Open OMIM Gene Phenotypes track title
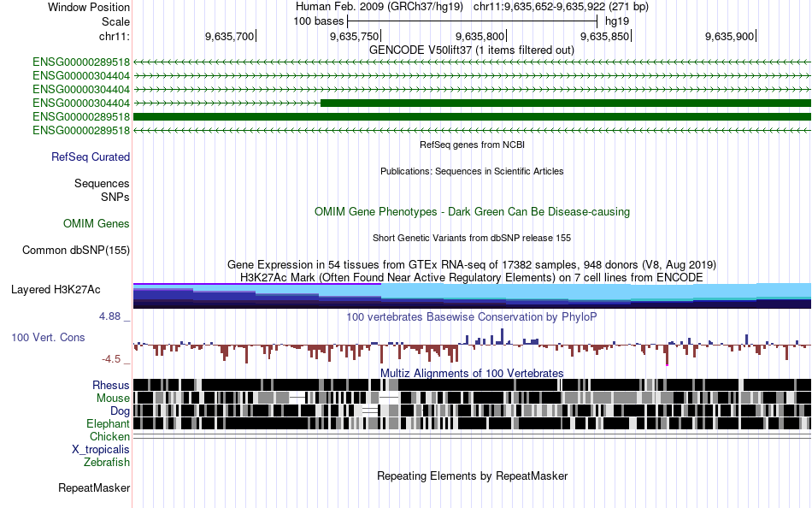 pos(473,211)
